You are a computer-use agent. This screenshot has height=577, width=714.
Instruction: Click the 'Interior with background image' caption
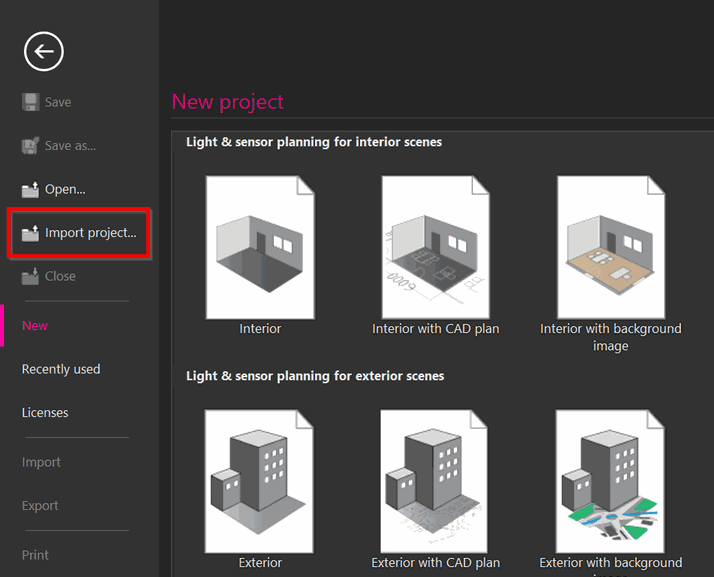click(x=611, y=337)
